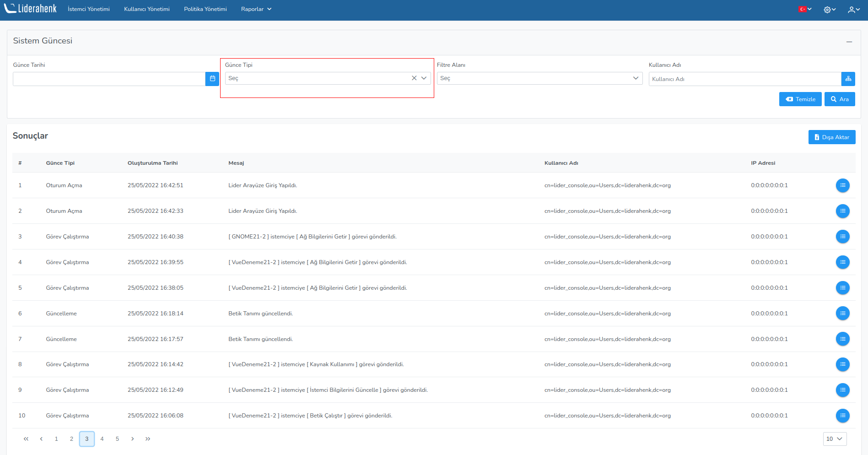
Task: Change the rows per page dropdown
Action: click(835, 439)
